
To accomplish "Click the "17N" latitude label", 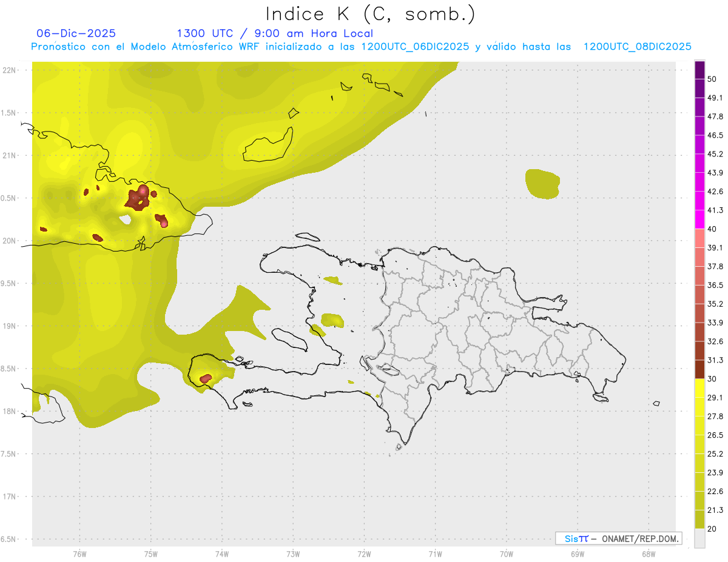I will coord(8,497).
